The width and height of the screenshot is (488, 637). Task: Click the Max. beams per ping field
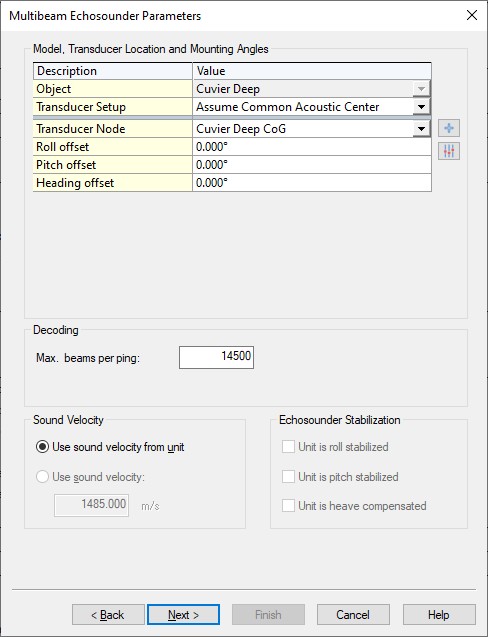pos(217,357)
